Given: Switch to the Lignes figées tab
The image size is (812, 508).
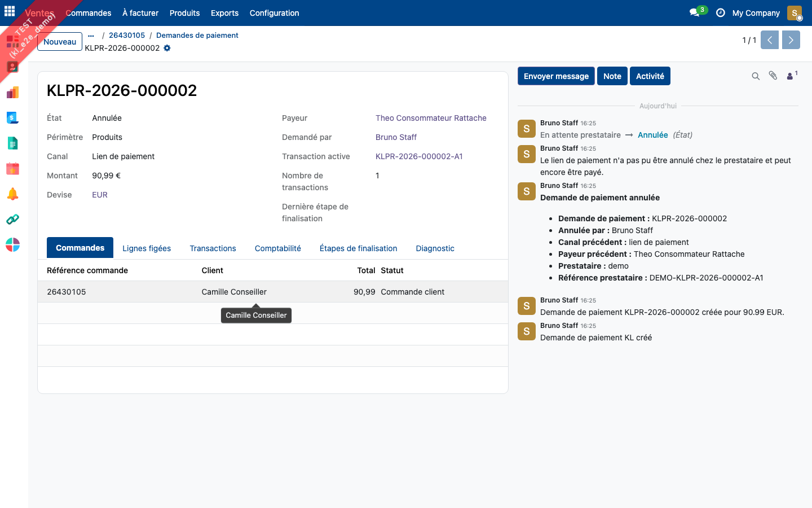Looking at the screenshot, I should click(x=147, y=248).
